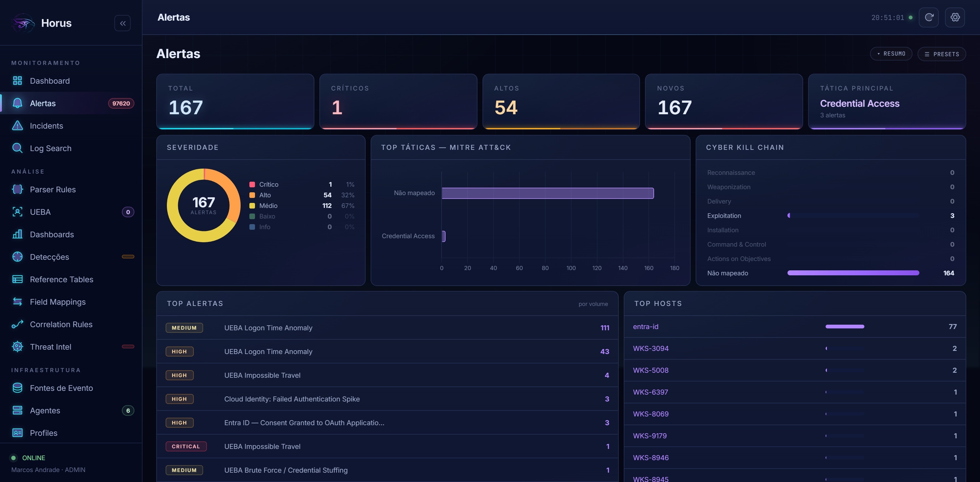Collapse the sidebar with double-chevron button

[122, 23]
